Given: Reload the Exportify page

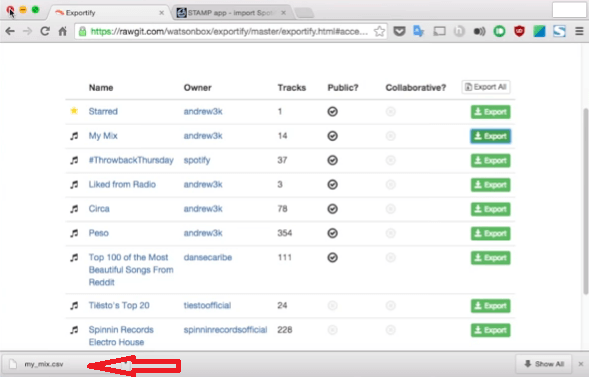Looking at the screenshot, I should (x=45, y=31).
